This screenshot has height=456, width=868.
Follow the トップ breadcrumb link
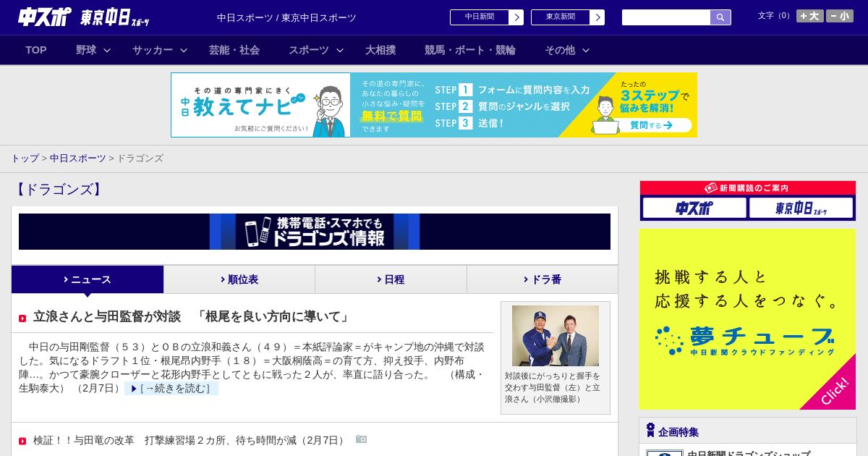[x=25, y=158]
